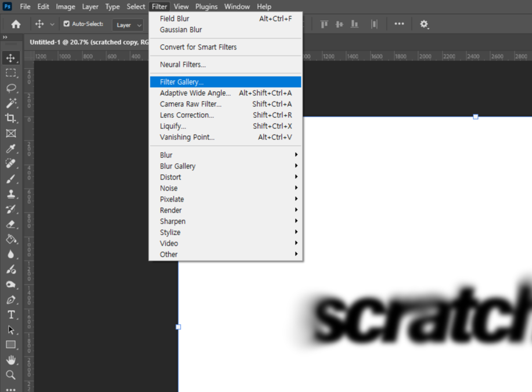Select the Crop tool
This screenshot has width=532, height=392.
(10, 118)
